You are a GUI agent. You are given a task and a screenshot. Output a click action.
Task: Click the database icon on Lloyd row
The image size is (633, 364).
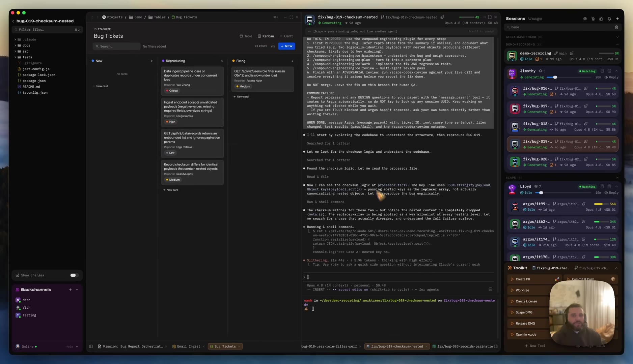[x=609, y=186]
